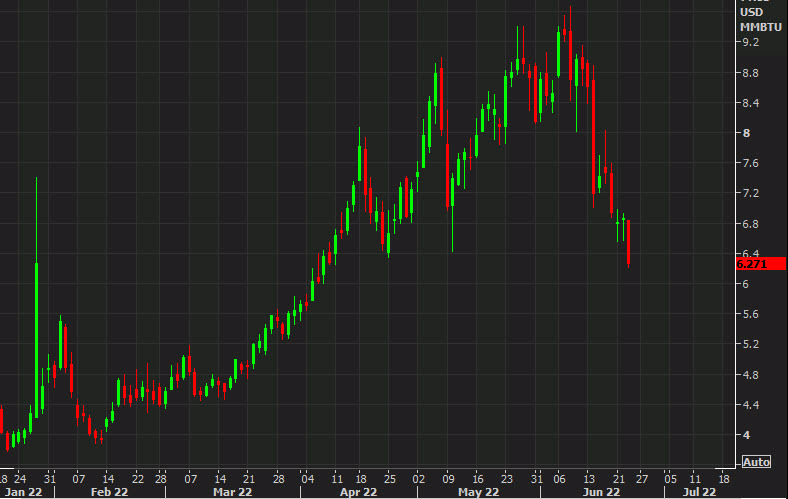Image resolution: width=788 pixels, height=499 pixels.
Task: Select the May 22 month label
Action: (479, 492)
